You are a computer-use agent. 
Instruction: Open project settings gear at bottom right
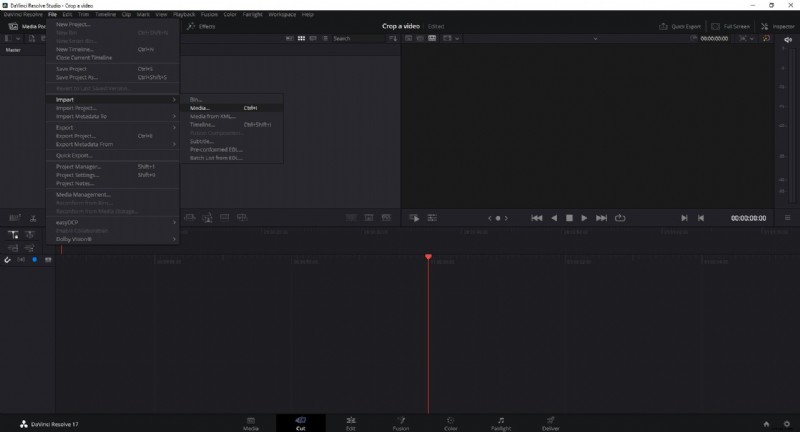pos(787,424)
